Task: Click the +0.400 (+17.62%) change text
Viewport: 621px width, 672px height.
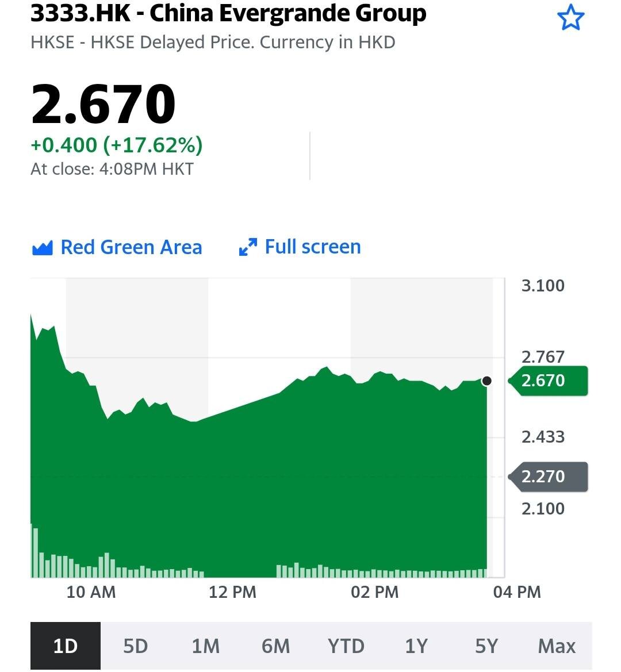Action: click(117, 145)
